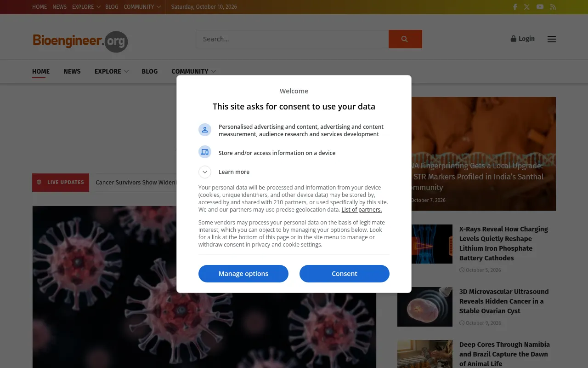588x368 pixels.
Task: Click the Manage options button
Action: pyautogui.click(x=243, y=274)
